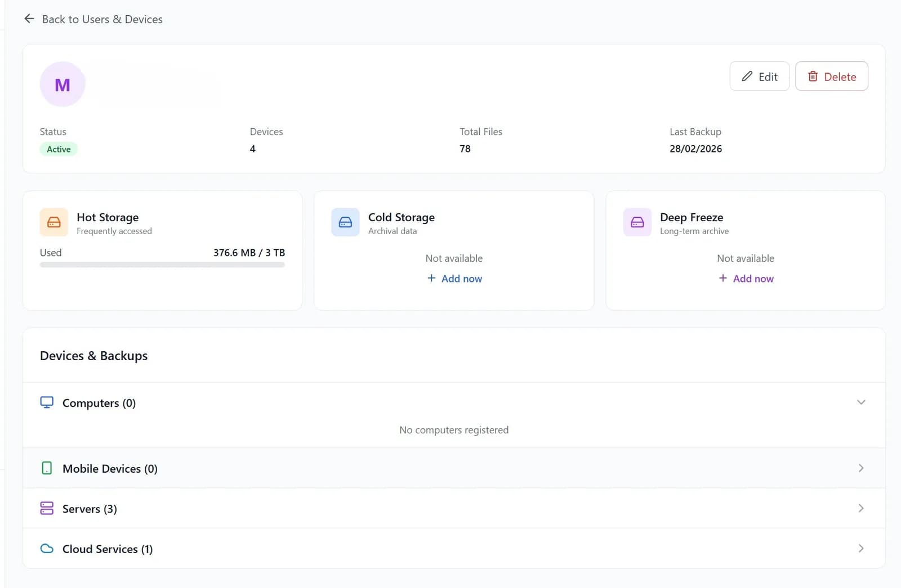Click the Deep Freeze drive icon
The image size is (901, 588).
click(x=637, y=222)
